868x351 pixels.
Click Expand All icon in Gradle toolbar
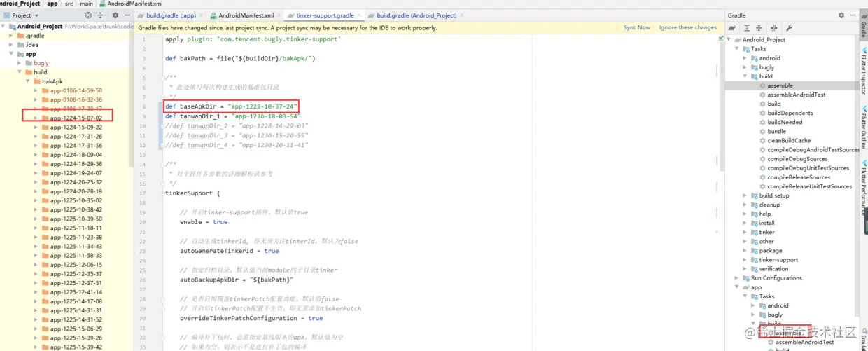748,28
